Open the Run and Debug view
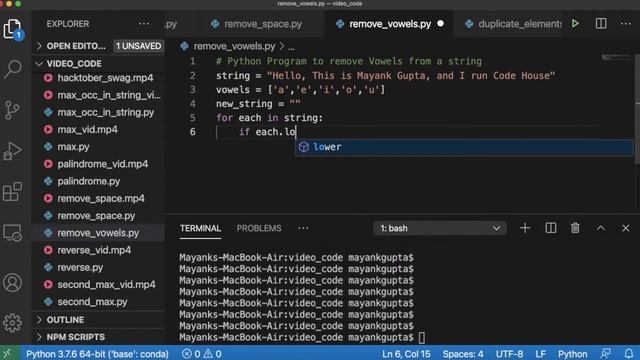 pyautogui.click(x=12, y=151)
